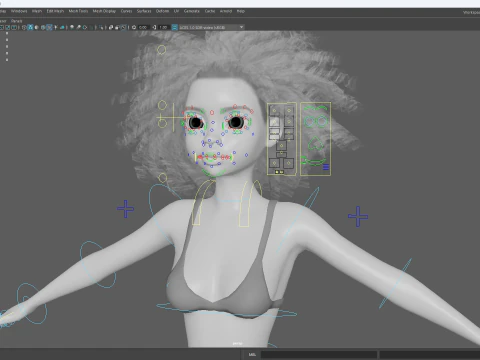Click the blue stacked bars in face picker
This screenshot has height=360, width=480.
(326, 167)
